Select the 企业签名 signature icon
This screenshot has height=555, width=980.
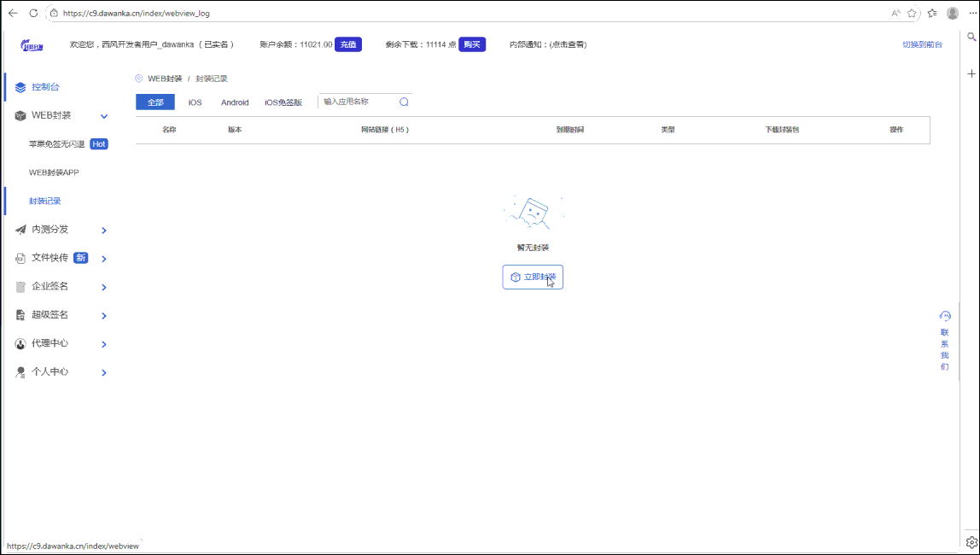click(x=19, y=286)
